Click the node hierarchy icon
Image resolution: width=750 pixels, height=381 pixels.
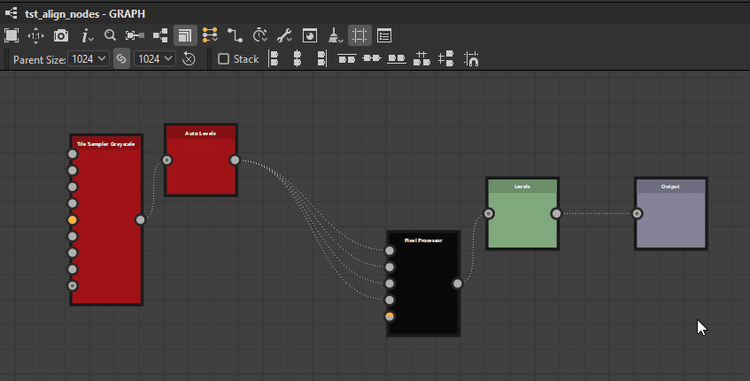click(160, 35)
